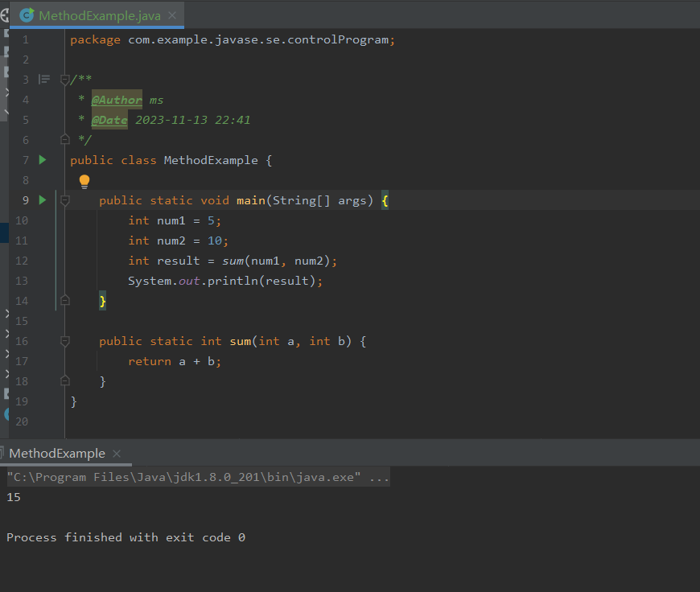The height and width of the screenshot is (592, 700).
Task: Close the MethodExample.java editor tab
Action: tap(172, 15)
